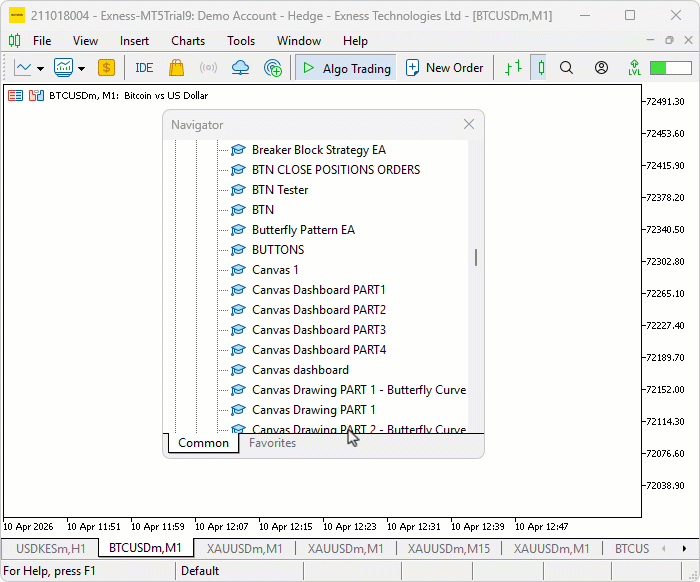The height and width of the screenshot is (582, 700).
Task: Open the Help menu
Action: coord(355,41)
